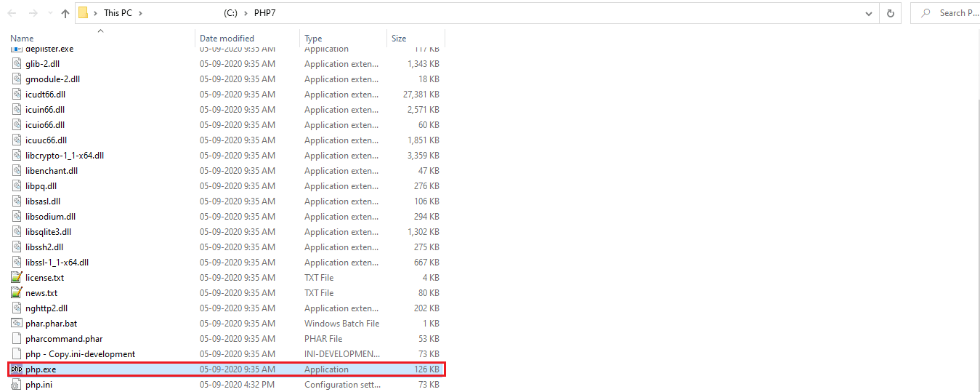
Task: Select php - Copy.ini-development file icon
Action: 17,354
